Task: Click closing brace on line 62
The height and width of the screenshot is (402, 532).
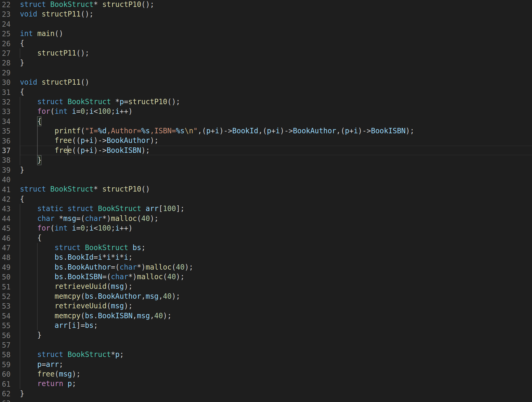Action: point(22,394)
